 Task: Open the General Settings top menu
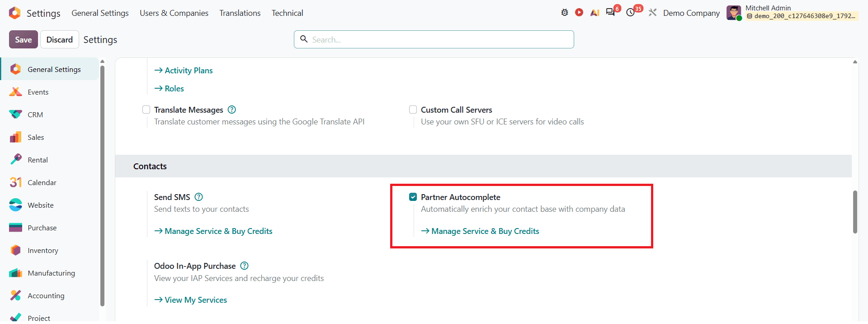(100, 13)
